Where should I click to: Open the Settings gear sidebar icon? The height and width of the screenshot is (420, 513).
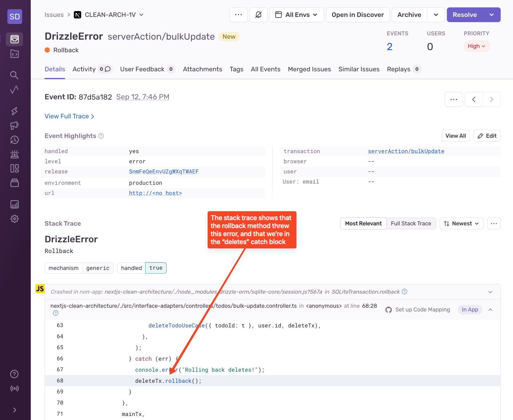click(x=14, y=219)
